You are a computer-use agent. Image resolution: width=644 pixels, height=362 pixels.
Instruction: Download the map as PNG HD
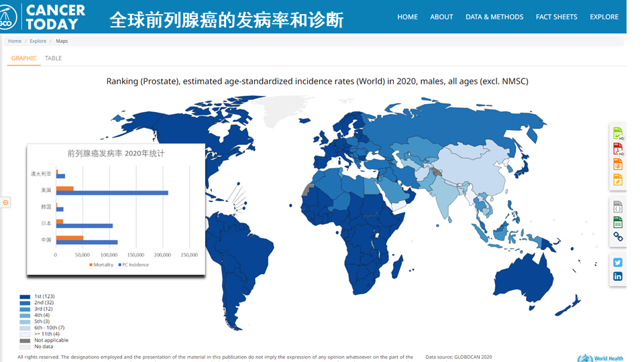618,133
